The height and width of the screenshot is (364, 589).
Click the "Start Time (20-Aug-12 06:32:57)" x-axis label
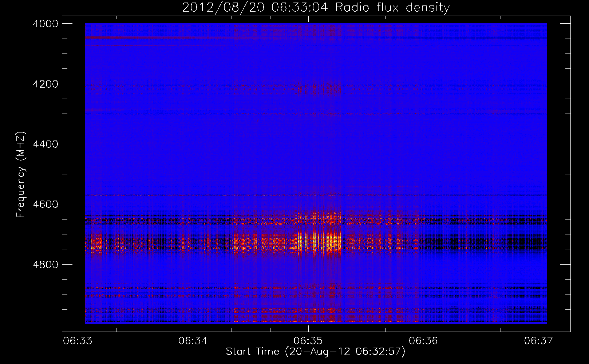click(x=315, y=352)
